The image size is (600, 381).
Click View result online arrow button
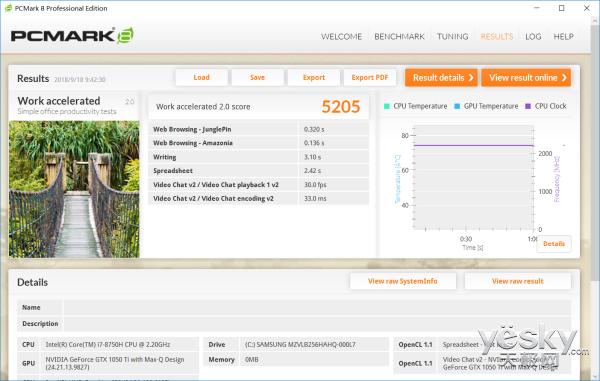click(564, 78)
